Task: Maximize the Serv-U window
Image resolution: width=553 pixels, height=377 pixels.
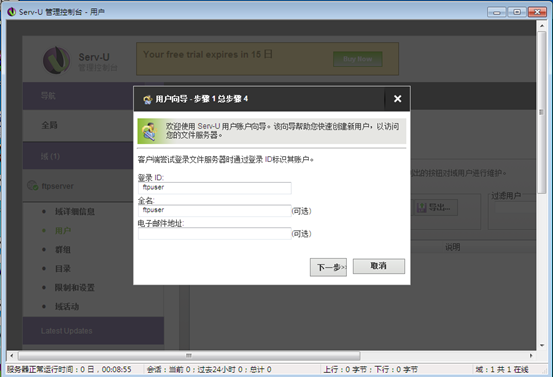Action: click(517, 12)
